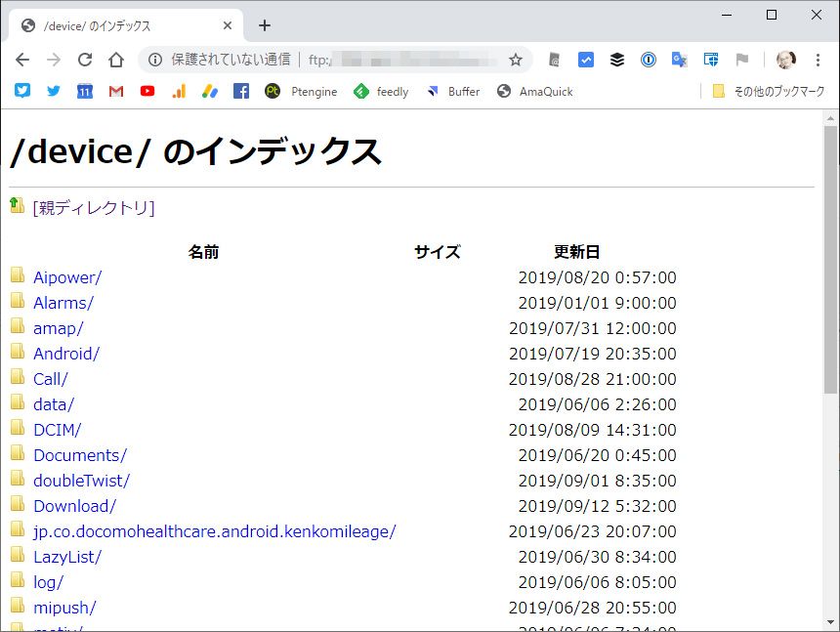
Task: Open the calendar 11 bookmark icon
Action: 85,91
